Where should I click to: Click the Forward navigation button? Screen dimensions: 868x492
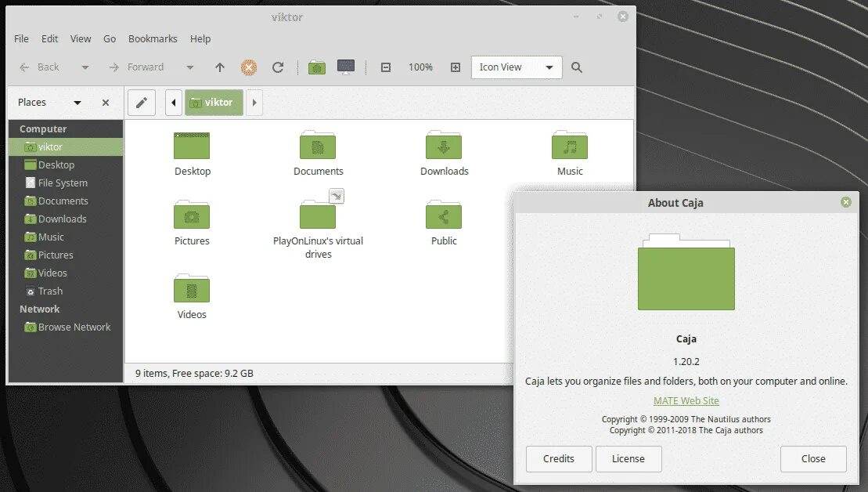[137, 67]
